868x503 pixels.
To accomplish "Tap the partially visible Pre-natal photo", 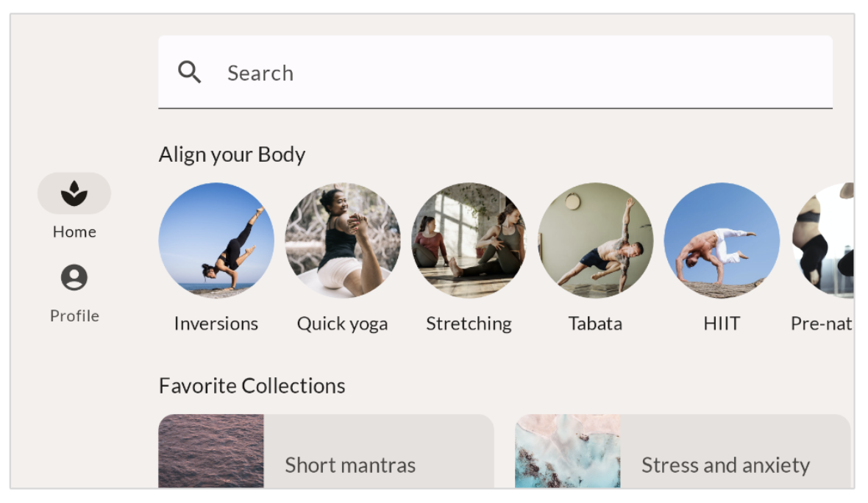I will 825,240.
